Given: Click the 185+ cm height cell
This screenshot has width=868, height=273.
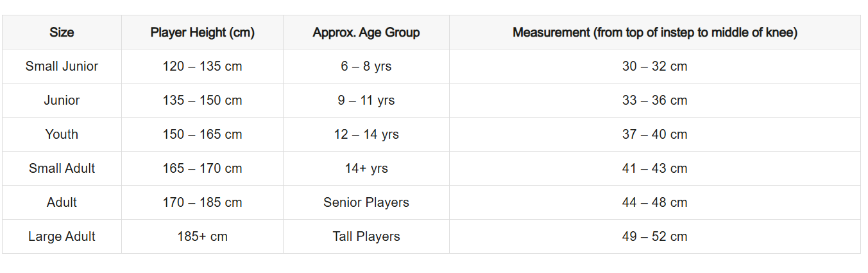Looking at the screenshot, I should (x=202, y=236).
